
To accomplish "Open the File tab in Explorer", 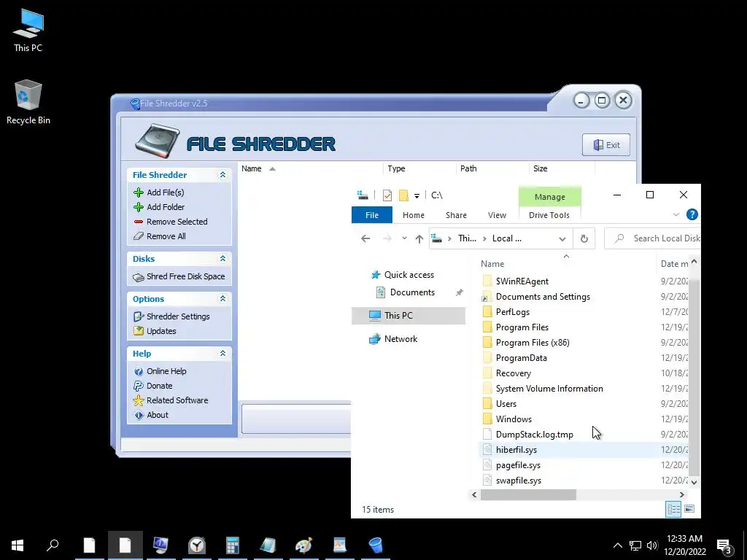I will [372, 215].
